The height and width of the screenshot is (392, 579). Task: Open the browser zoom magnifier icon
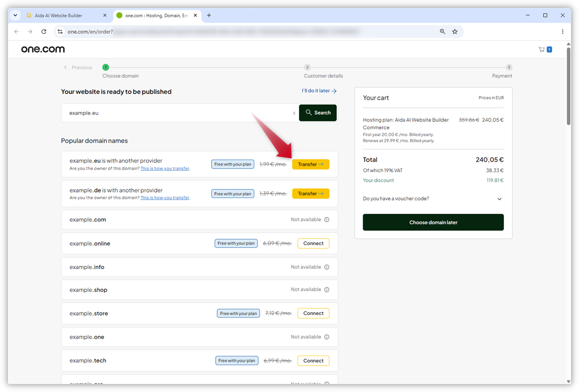tap(442, 32)
